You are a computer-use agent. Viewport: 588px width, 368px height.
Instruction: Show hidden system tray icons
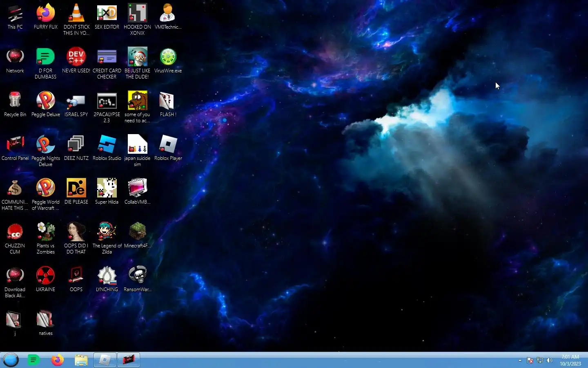520,360
